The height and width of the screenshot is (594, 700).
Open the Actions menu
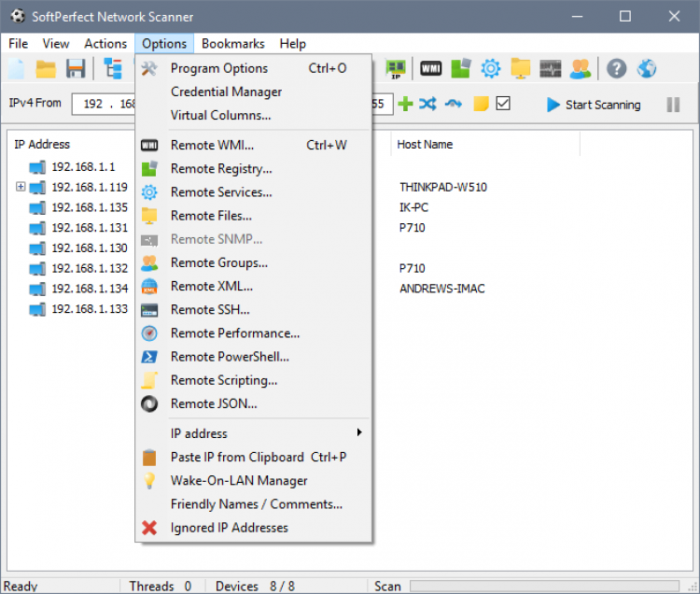pos(105,44)
